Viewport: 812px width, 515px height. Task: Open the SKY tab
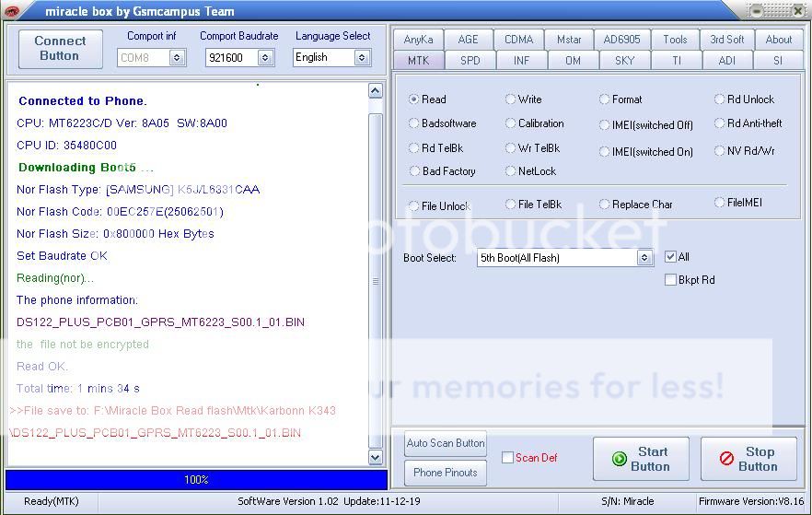(624, 60)
